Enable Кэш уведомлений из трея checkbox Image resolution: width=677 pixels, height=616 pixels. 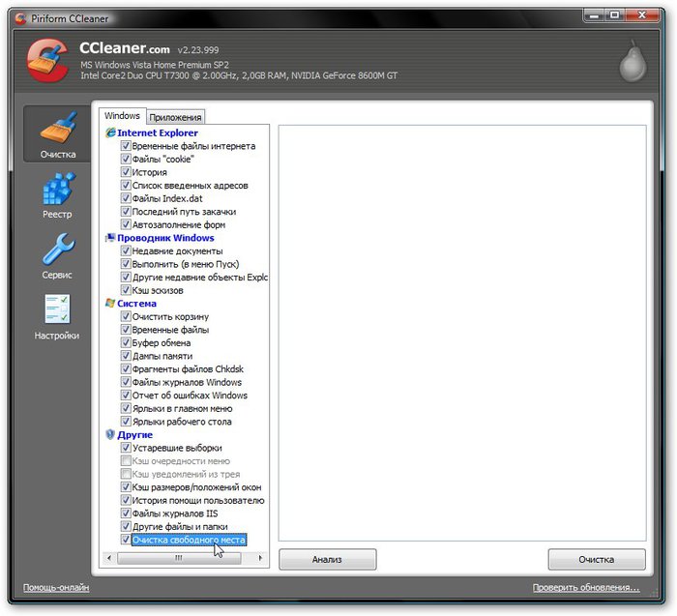pos(126,474)
